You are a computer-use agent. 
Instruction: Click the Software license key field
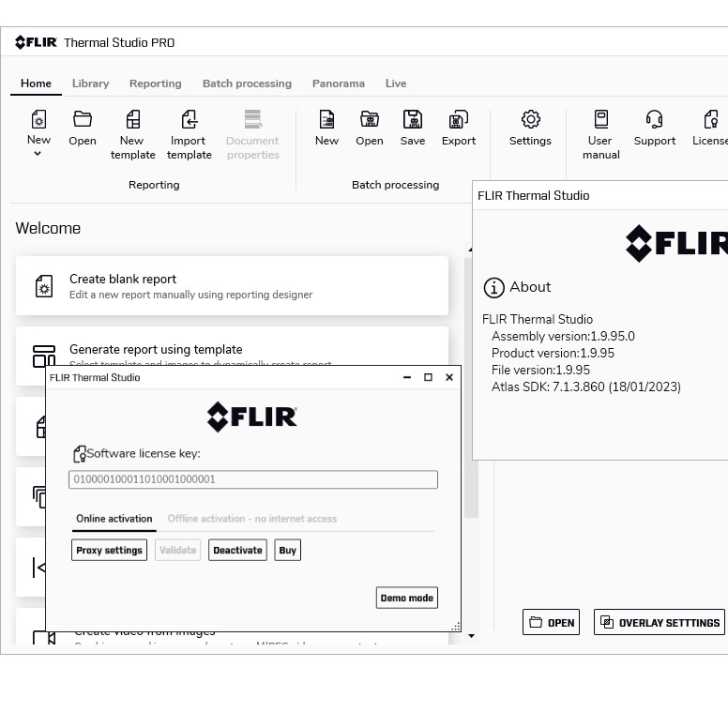click(253, 479)
